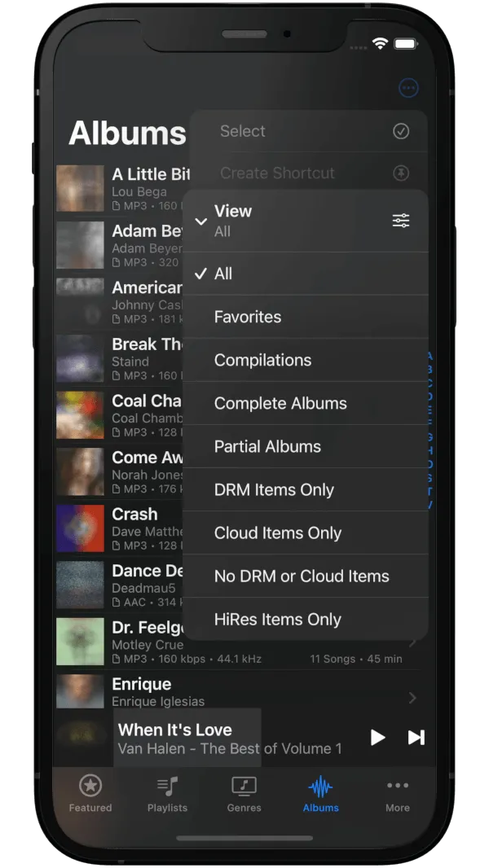
Task: Open the Norah Jones Come Away cover
Action: pos(81,471)
